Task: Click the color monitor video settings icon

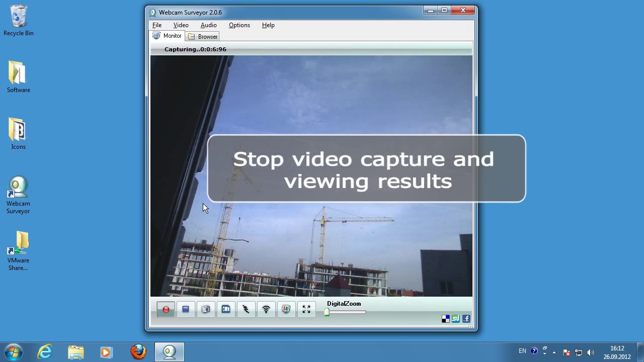Action: pos(286,309)
